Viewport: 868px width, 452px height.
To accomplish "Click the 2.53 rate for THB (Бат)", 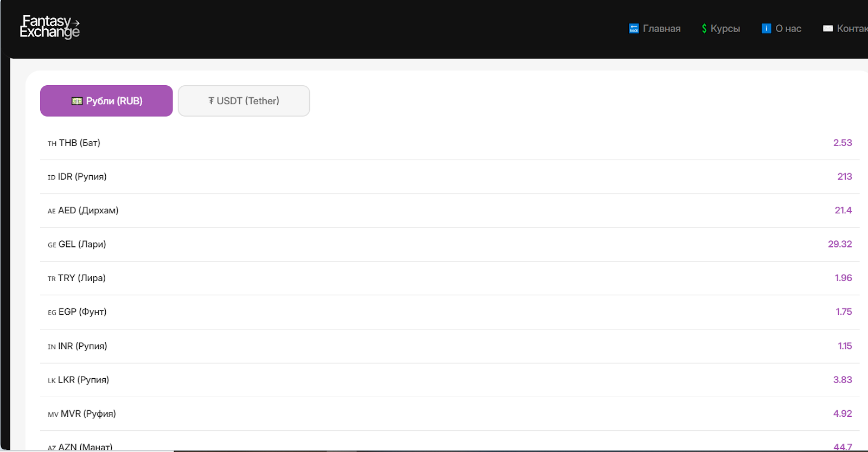I will click(843, 143).
